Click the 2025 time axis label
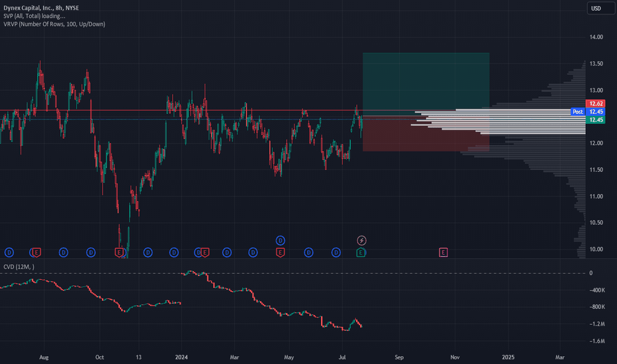This screenshot has height=364, width=617. pyautogui.click(x=508, y=357)
